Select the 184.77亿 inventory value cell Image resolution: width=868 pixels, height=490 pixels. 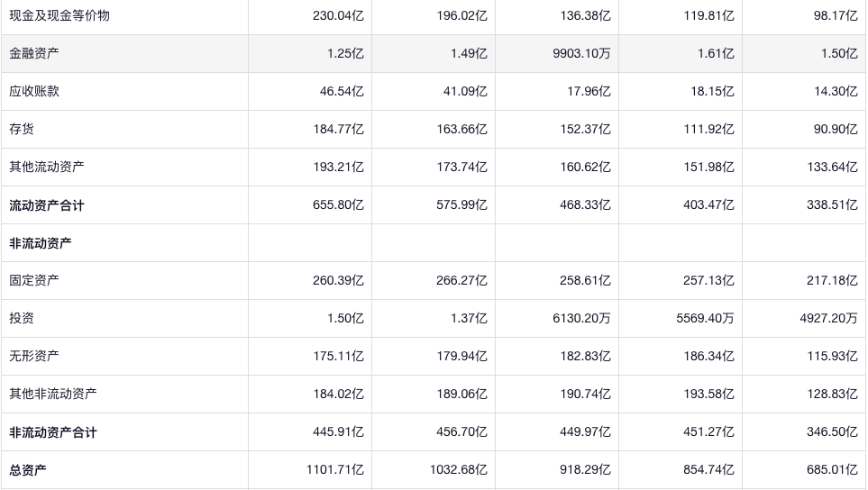coord(338,129)
